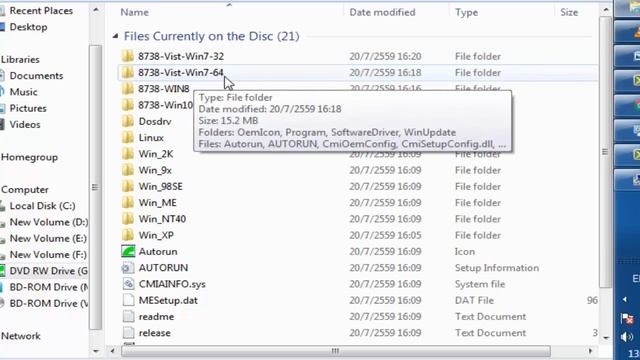Viewport: 640px width, 360px height.
Task: Click the navigation pane vertical scrollbar
Action: 95,187
